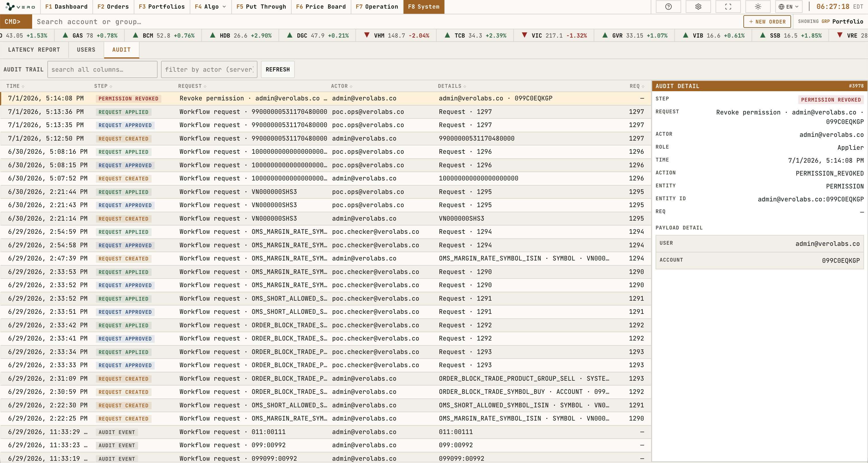Select the F8 System tab

click(x=424, y=7)
